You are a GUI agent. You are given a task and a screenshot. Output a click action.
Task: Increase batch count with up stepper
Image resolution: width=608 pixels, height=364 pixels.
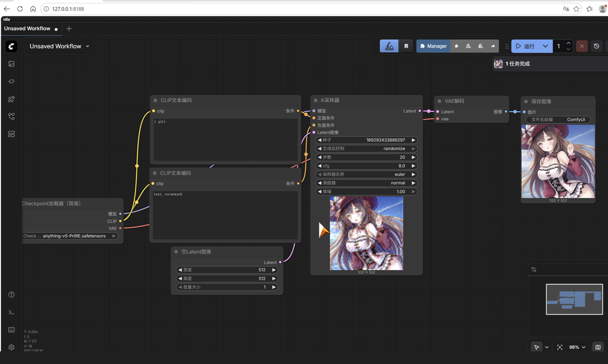568,43
